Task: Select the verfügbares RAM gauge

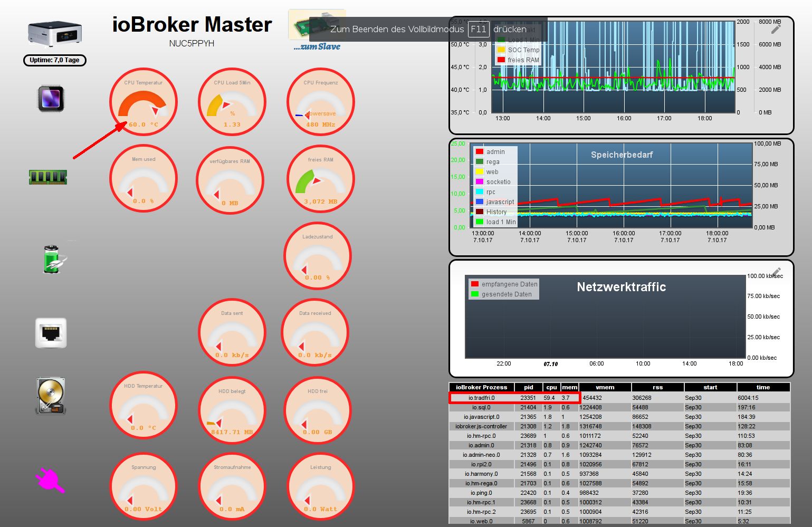Action: tap(230, 180)
